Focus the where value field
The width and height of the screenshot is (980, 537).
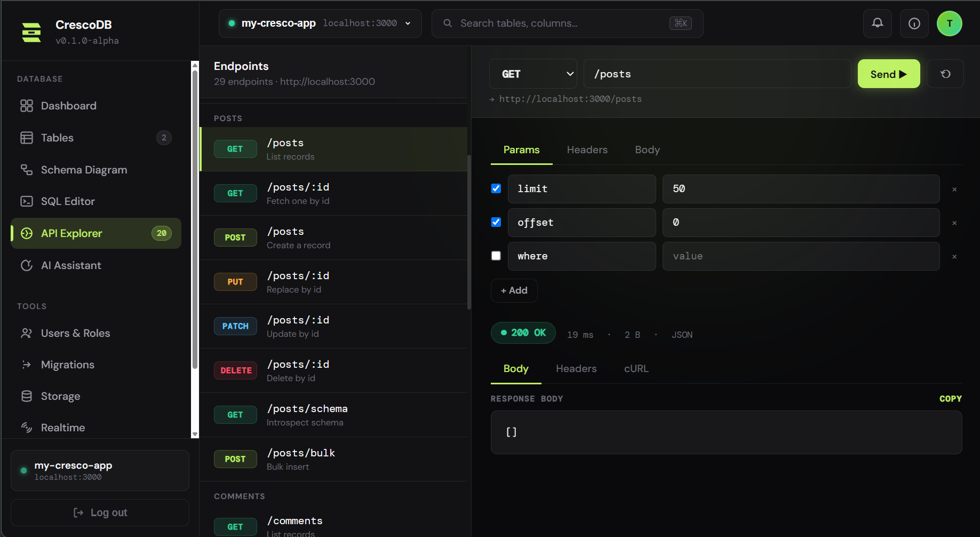801,256
